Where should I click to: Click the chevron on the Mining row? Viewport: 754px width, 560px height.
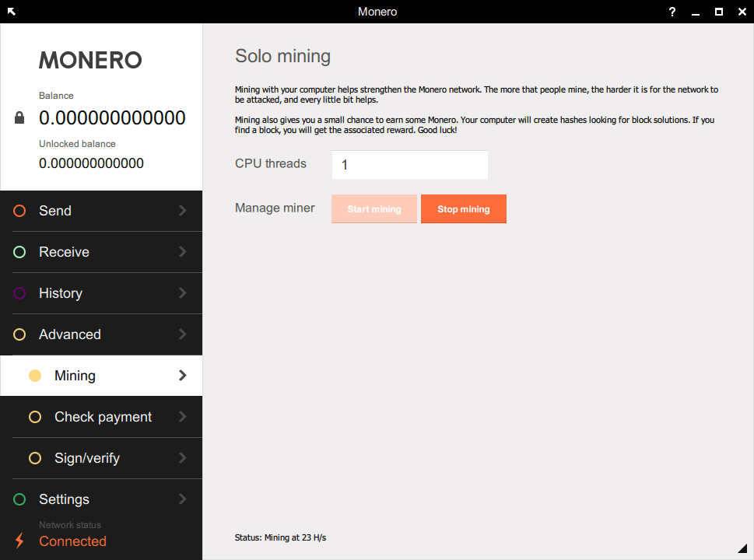tap(182, 376)
